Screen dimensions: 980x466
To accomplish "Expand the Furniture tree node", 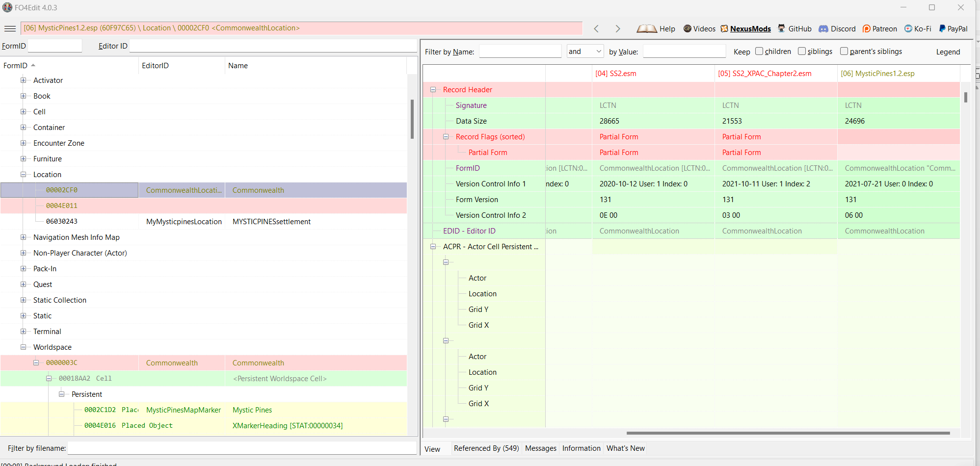I will (x=23, y=158).
